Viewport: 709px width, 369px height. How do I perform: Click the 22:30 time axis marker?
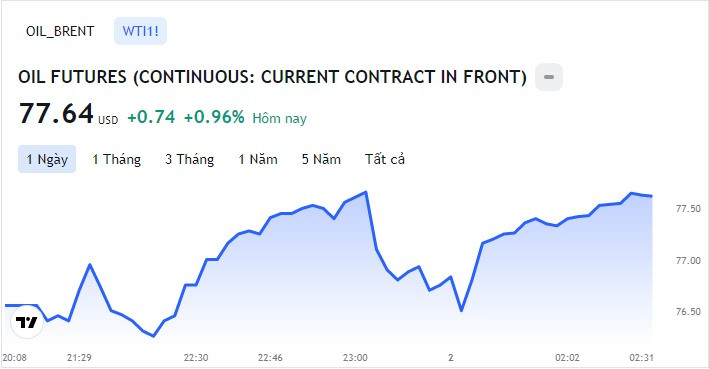click(196, 358)
